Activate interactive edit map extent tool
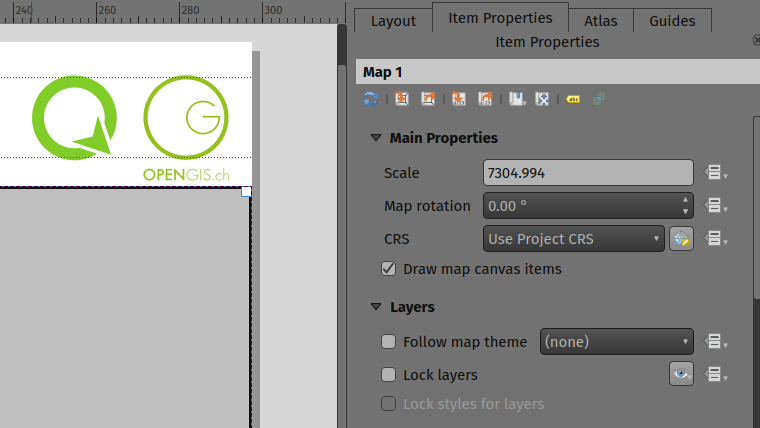 point(542,99)
